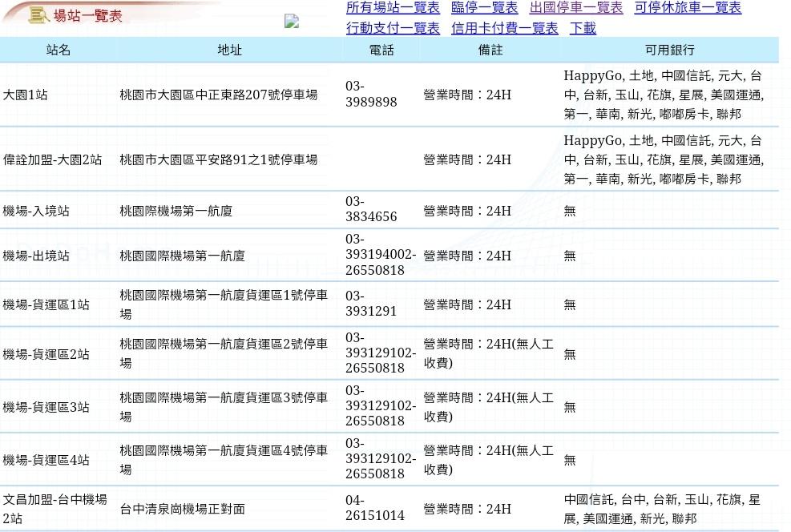Click the 機場-入境站 row name
This screenshot has width=791, height=532.
[x=36, y=211]
